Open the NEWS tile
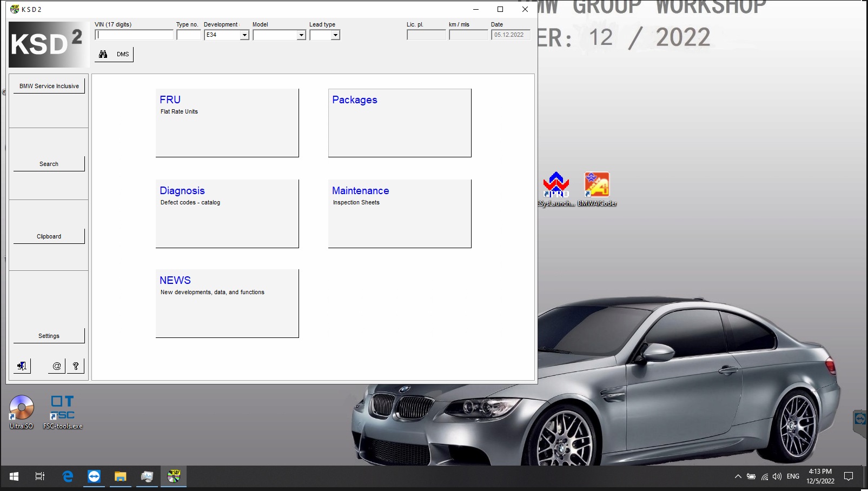 (227, 303)
